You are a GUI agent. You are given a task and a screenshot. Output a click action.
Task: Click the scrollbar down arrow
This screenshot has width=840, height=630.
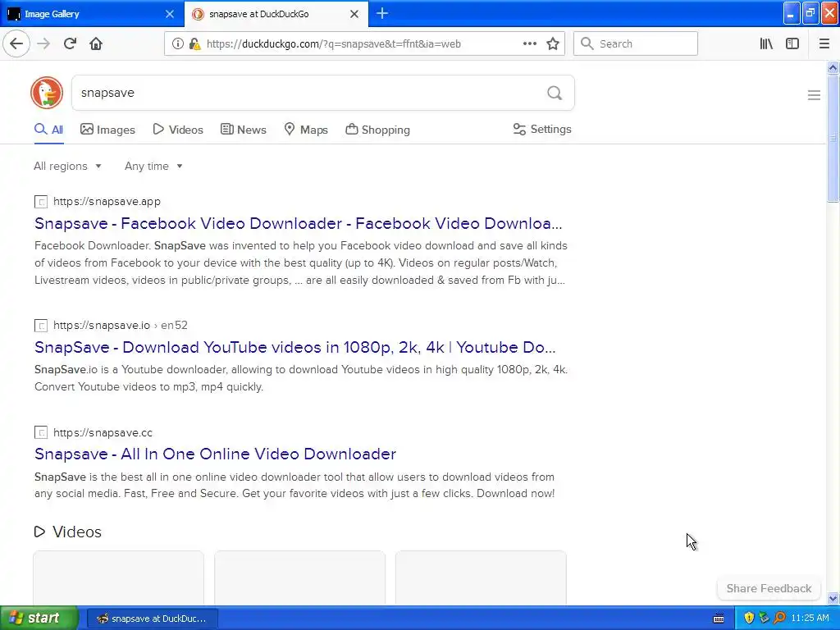click(833, 598)
